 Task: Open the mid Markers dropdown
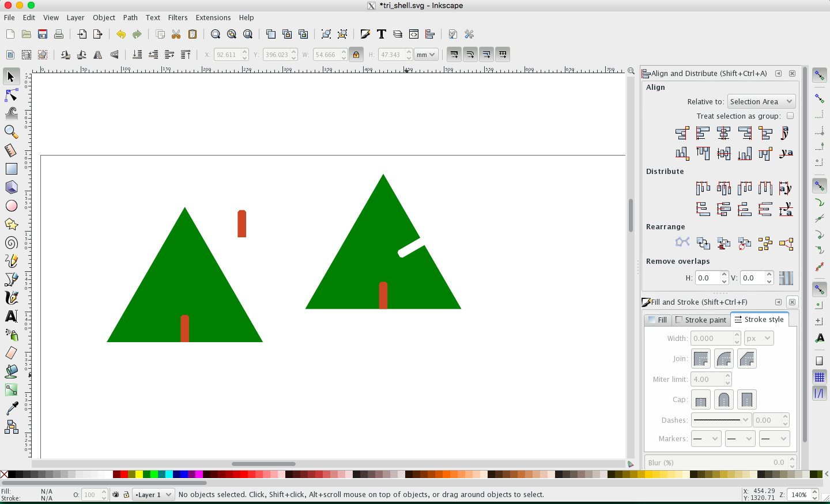click(740, 439)
